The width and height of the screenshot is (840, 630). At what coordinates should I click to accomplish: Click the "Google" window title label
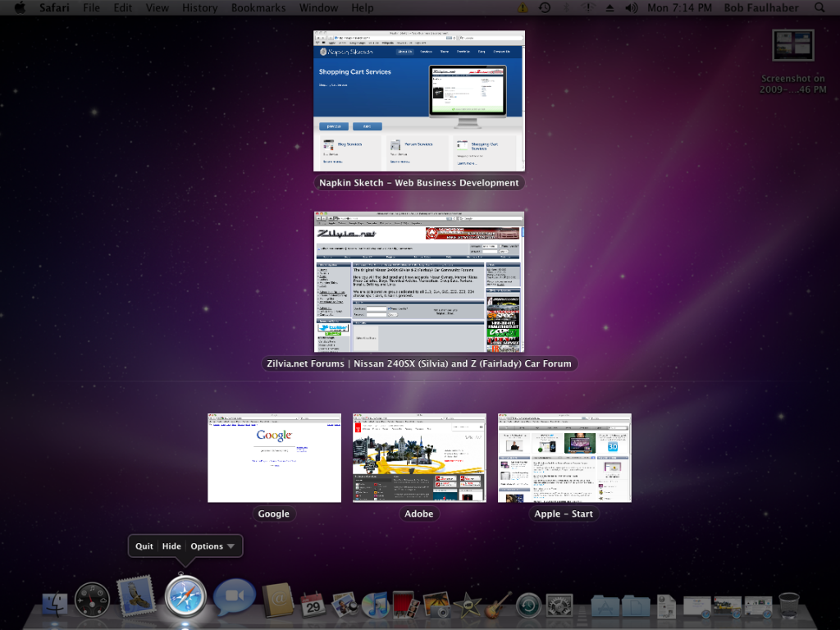pyautogui.click(x=274, y=514)
